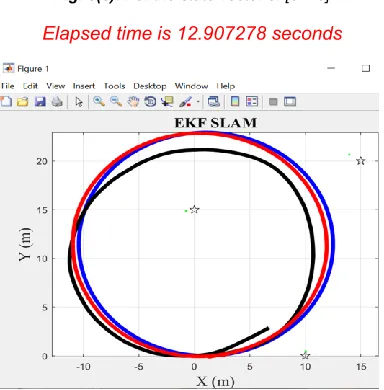Open the Desktop menu
Screen dimensions: 384x390
(150, 86)
